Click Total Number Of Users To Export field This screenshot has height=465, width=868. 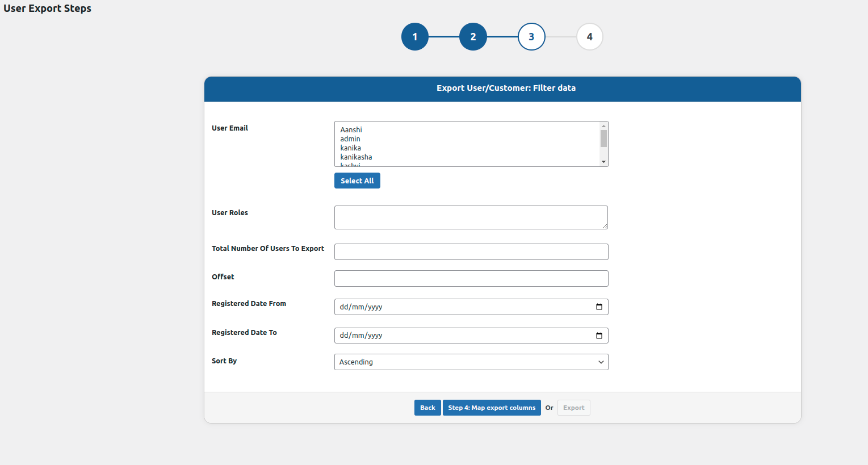471,252
